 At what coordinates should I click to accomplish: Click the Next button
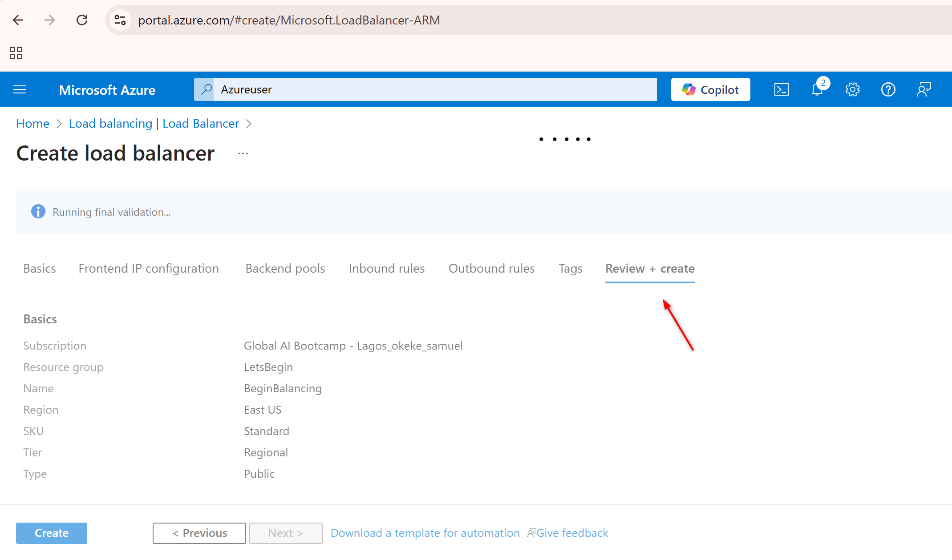[286, 533]
